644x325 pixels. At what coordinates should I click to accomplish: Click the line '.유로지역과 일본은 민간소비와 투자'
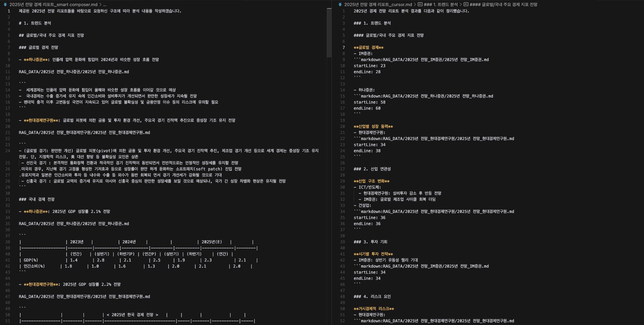coord(120,175)
